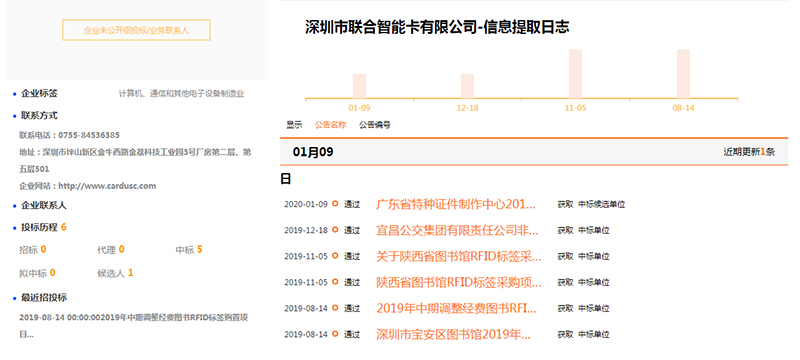Click 投标历程 count 6
Screen dimensions: 800x360
(63, 227)
